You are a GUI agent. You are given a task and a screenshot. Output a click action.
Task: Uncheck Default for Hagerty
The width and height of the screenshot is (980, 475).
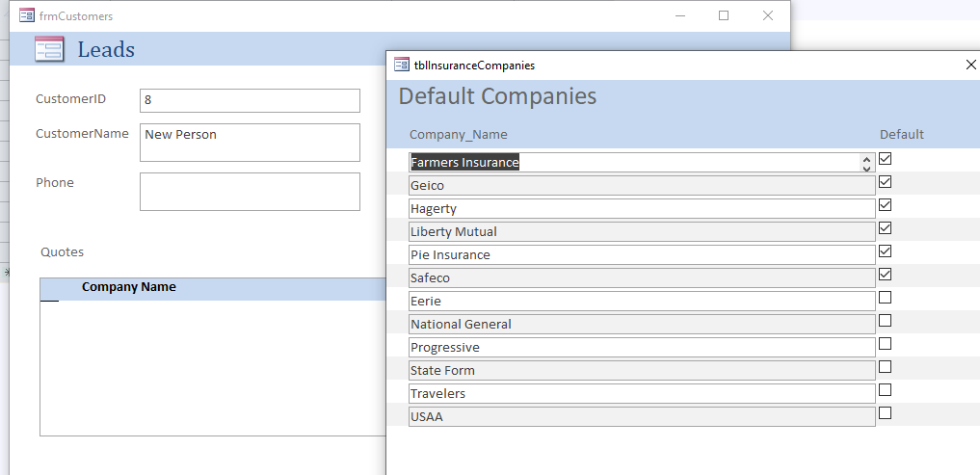(x=885, y=205)
